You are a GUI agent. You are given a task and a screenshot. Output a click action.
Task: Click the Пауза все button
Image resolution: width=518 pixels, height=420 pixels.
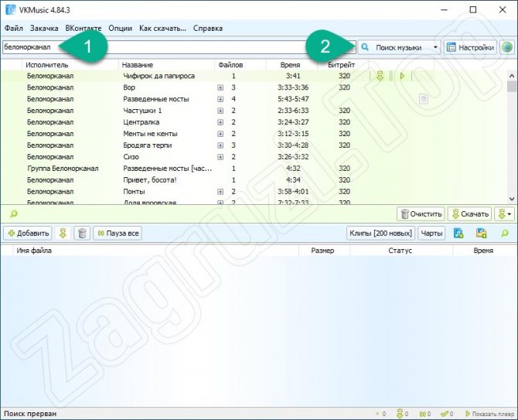pyautogui.click(x=118, y=234)
